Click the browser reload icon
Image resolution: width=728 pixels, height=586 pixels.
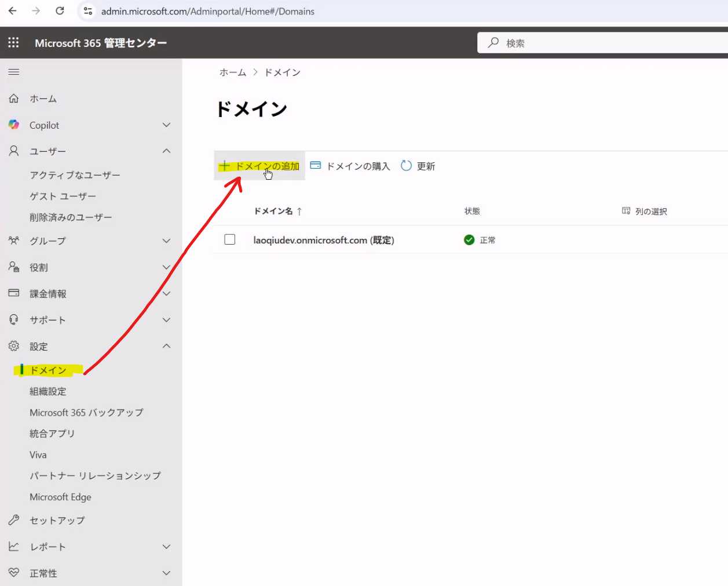(x=60, y=11)
